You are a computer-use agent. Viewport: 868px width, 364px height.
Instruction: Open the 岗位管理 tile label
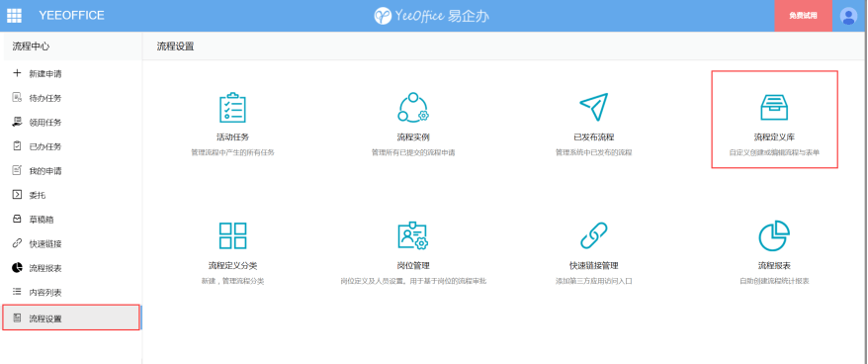tap(413, 265)
